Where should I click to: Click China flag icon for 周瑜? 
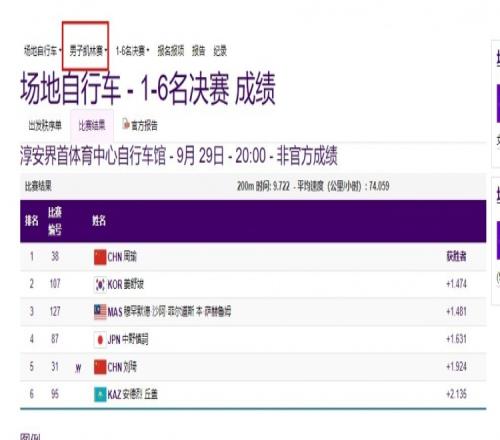tap(100, 257)
